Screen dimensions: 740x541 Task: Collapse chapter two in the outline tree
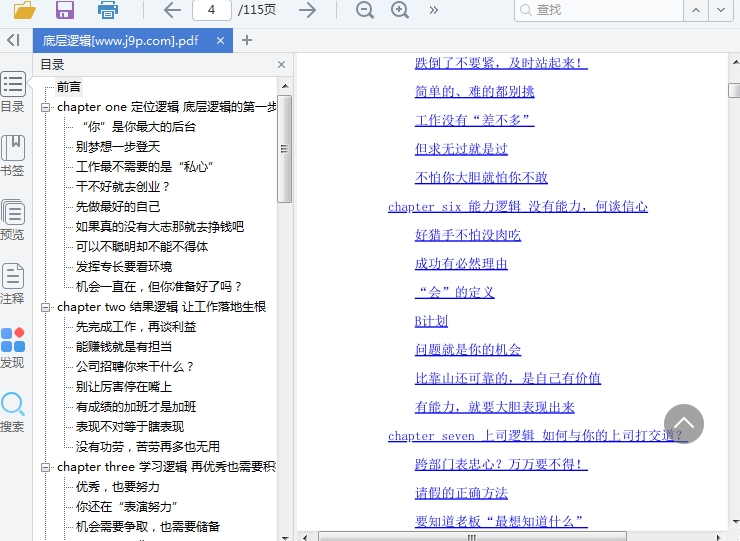[46, 307]
